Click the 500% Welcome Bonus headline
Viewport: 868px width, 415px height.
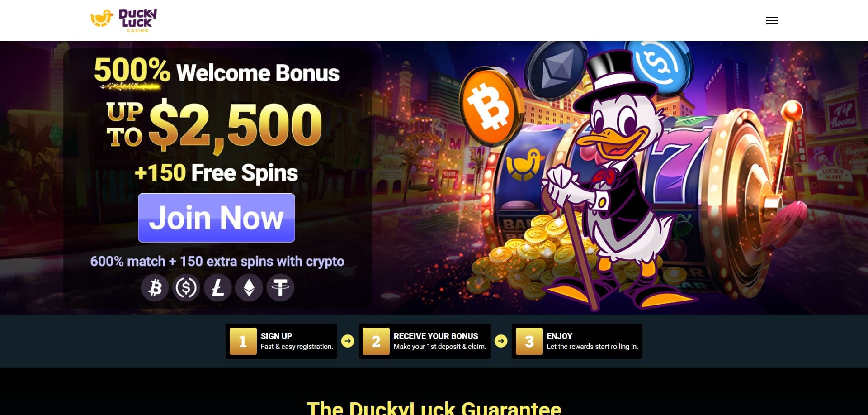(217, 72)
